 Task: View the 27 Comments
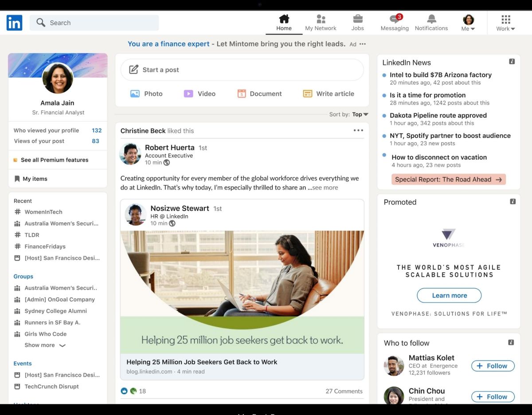[344, 391]
